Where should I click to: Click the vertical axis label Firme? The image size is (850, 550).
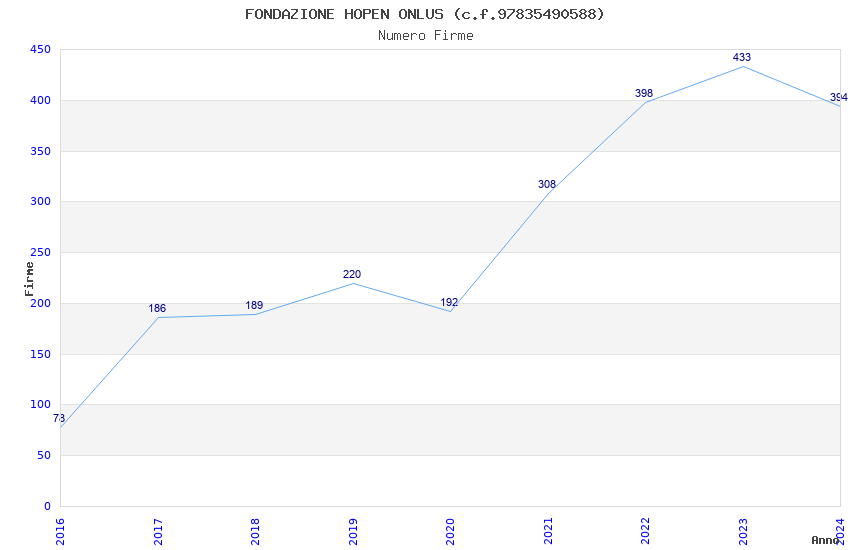coord(29,279)
